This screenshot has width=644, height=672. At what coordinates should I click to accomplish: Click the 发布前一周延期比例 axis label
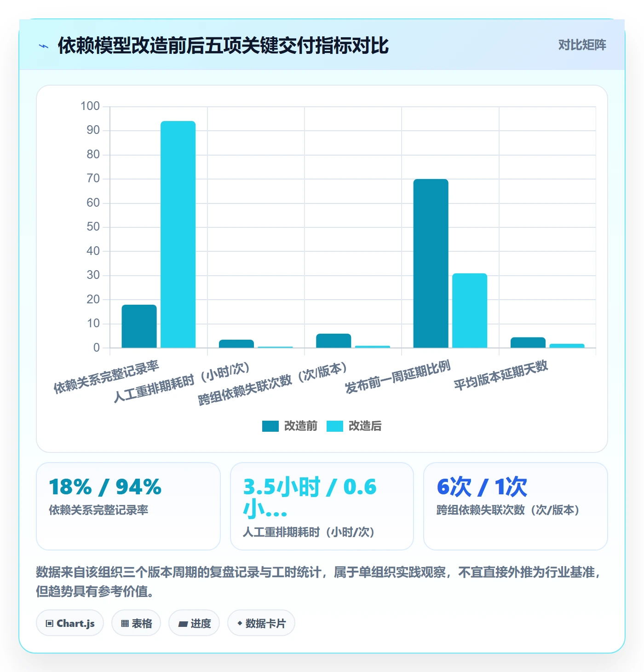397,377
